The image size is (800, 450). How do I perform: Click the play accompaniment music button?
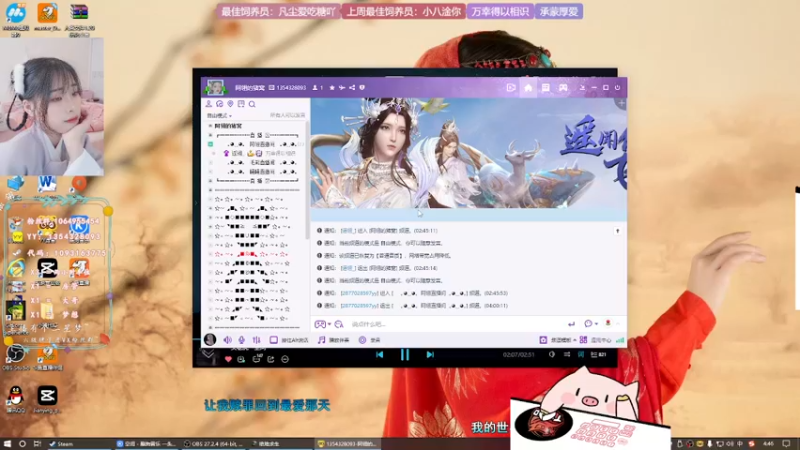tap(334, 340)
